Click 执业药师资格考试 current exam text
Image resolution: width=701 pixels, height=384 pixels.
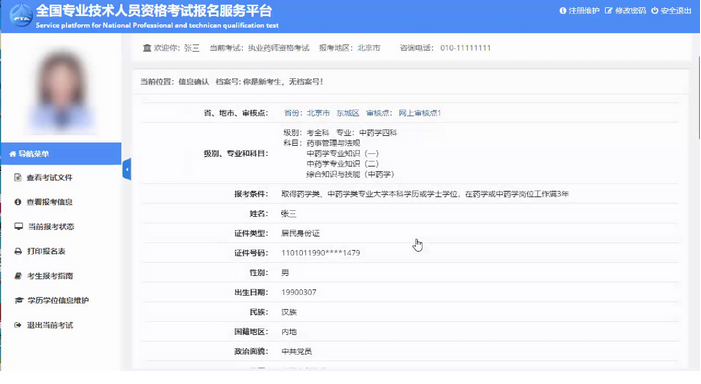pyautogui.click(x=279, y=47)
